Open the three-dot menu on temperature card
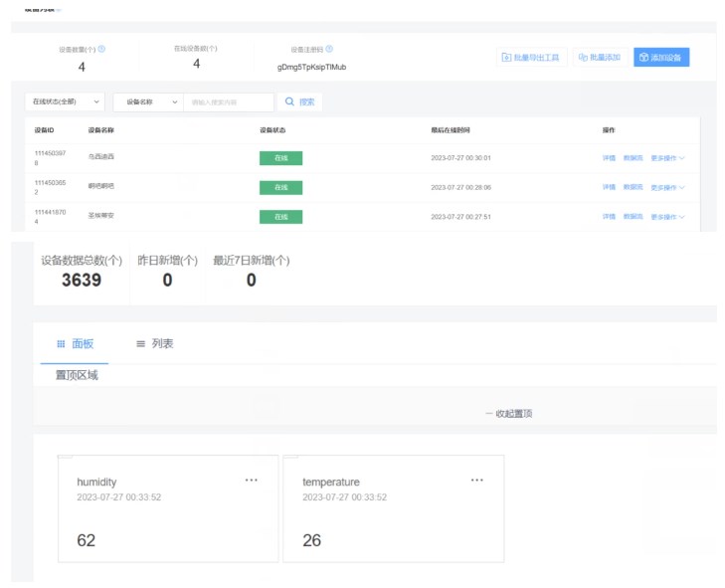Viewport: 725px width, 588px height. pos(476,481)
